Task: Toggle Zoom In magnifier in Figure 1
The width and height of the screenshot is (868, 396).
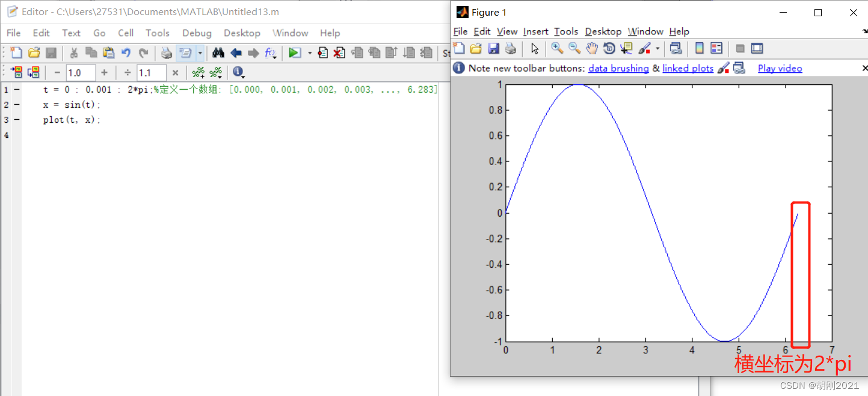Action: [557, 49]
